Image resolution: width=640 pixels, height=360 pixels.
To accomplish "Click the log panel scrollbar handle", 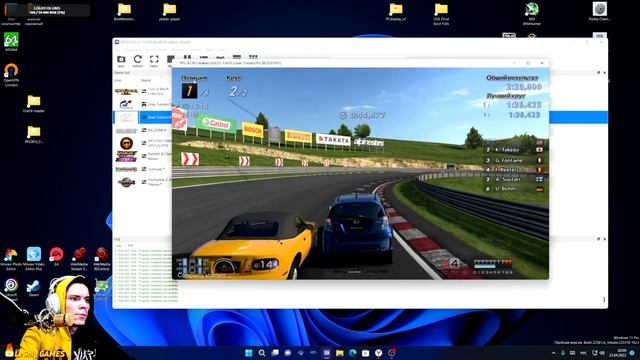I will click(x=604, y=300).
